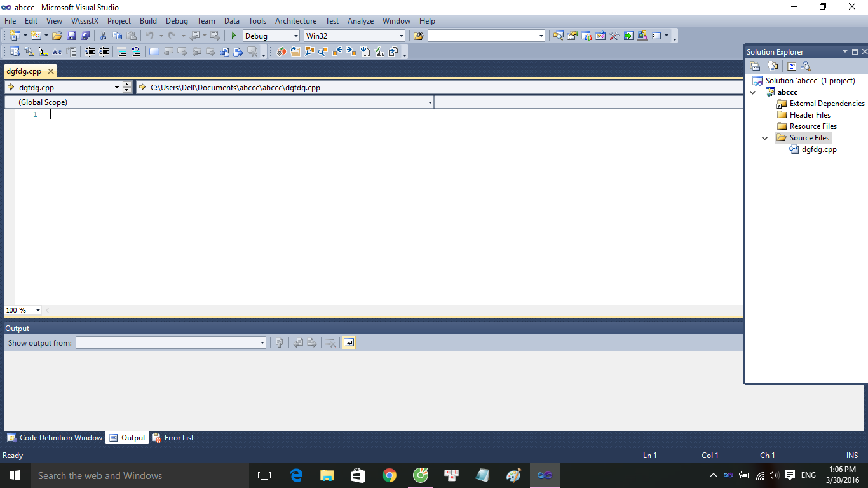This screenshot has height=488, width=868.
Task: Open the 100 % zoom dropdown
Action: coord(38,310)
